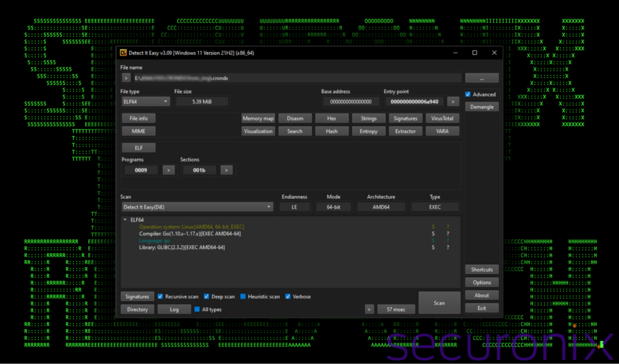Click the Endianness LE field
The width and height of the screenshot is (619, 364).
[294, 207]
